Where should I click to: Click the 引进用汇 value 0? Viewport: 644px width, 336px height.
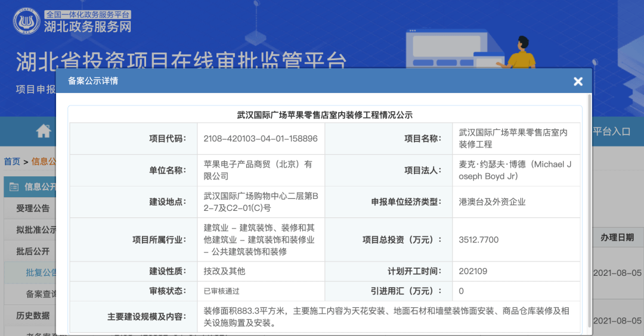[x=461, y=291]
